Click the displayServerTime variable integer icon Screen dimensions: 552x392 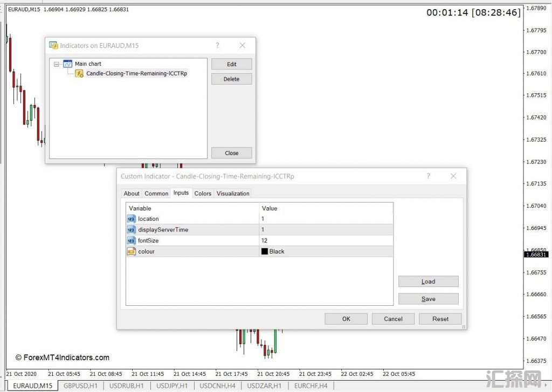click(x=131, y=230)
